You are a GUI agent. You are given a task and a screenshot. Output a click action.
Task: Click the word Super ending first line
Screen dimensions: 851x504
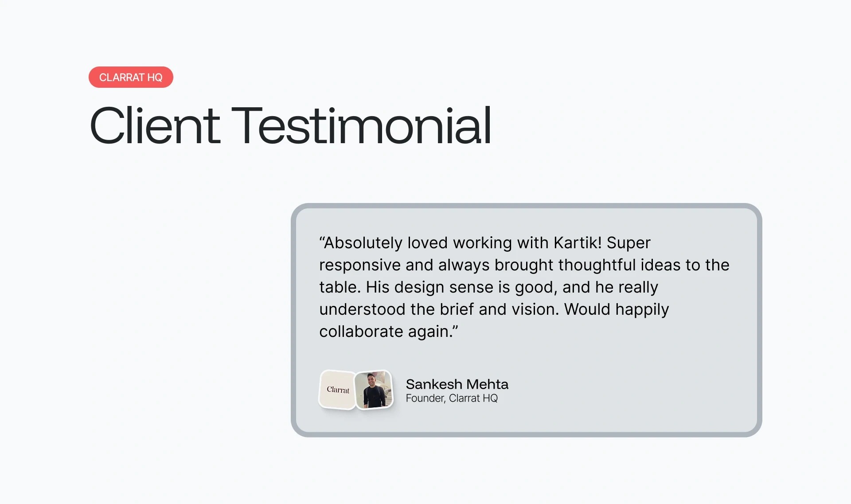(x=628, y=243)
